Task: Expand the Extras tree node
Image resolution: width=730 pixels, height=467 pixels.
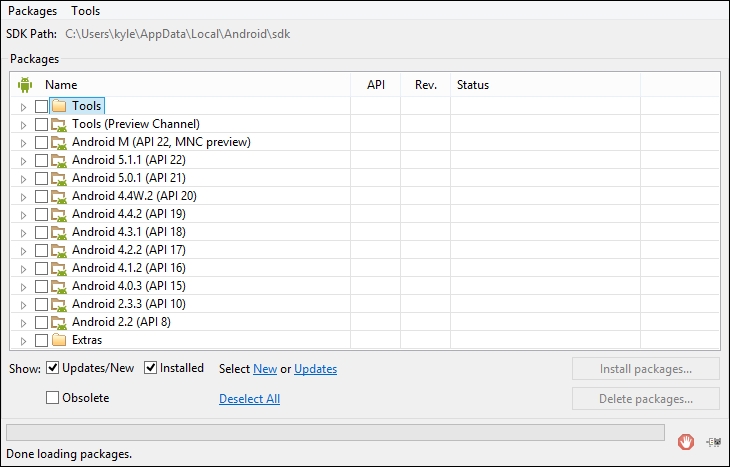Action: tap(23, 341)
